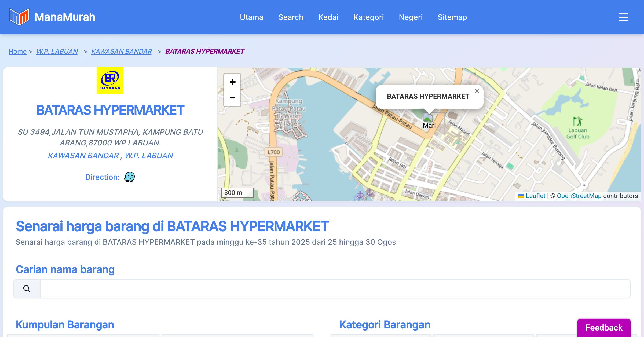
Task: Open Waze directions icon
Action: point(129,177)
